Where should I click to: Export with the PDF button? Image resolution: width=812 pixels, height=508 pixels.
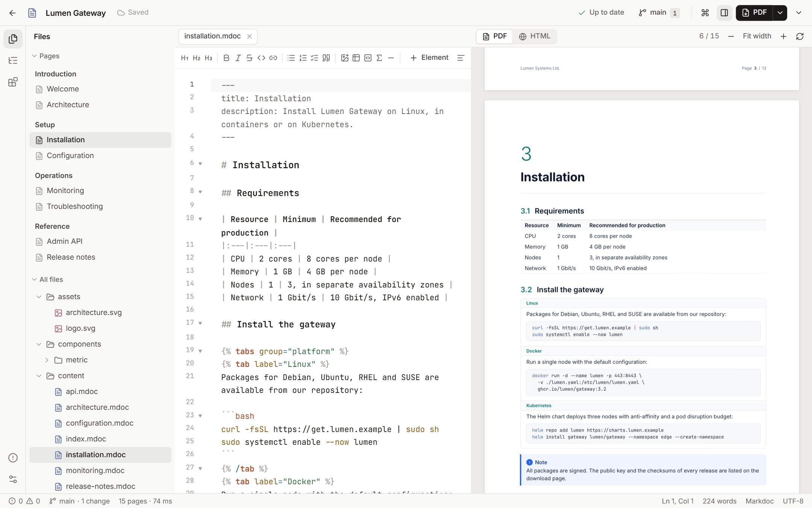pos(754,13)
